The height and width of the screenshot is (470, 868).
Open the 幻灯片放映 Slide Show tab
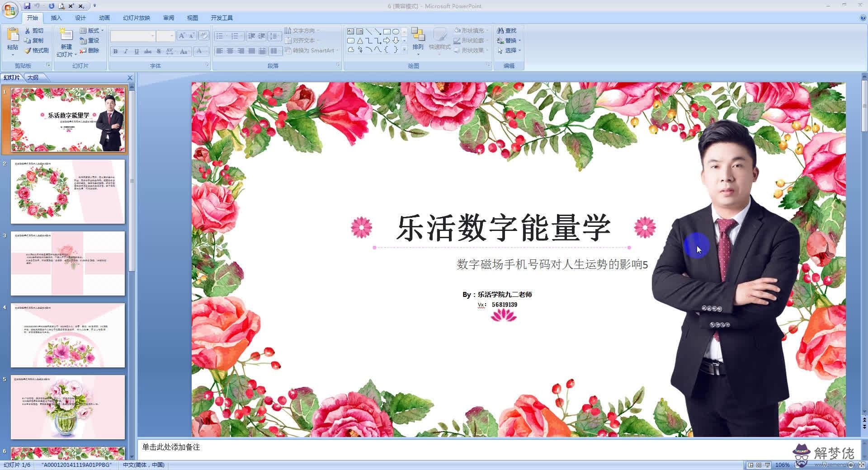tap(137, 18)
